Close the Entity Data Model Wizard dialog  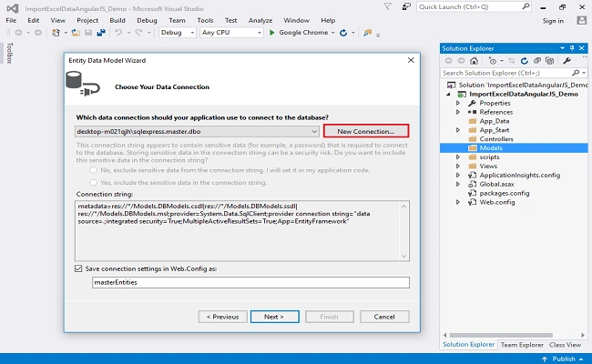tap(411, 60)
